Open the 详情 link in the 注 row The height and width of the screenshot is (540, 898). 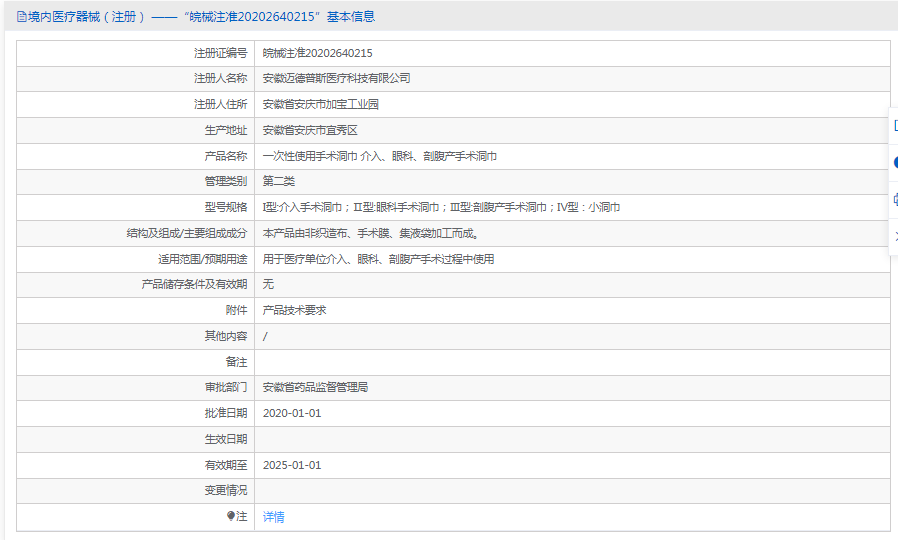coord(273,517)
